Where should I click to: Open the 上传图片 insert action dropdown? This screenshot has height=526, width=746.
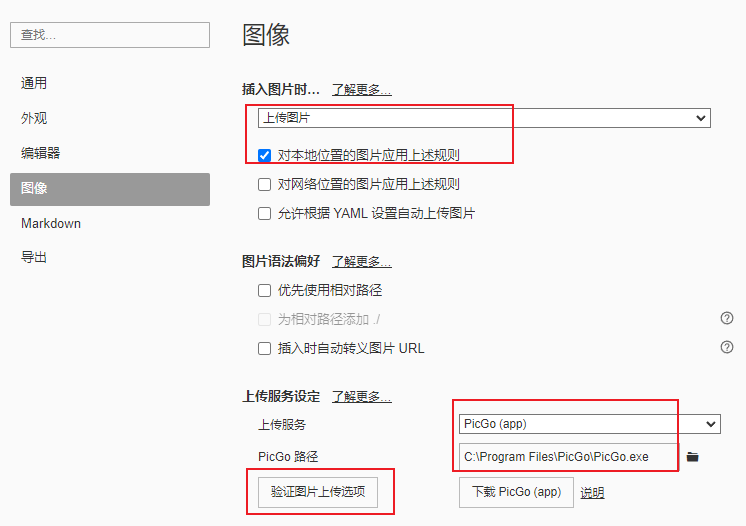pyautogui.click(x=483, y=118)
